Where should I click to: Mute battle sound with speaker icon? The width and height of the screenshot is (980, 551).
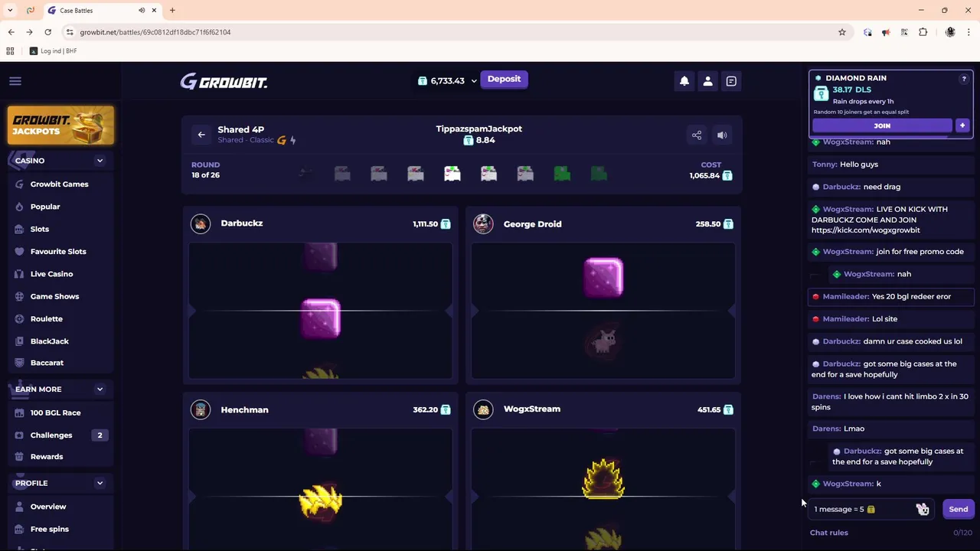pyautogui.click(x=722, y=135)
